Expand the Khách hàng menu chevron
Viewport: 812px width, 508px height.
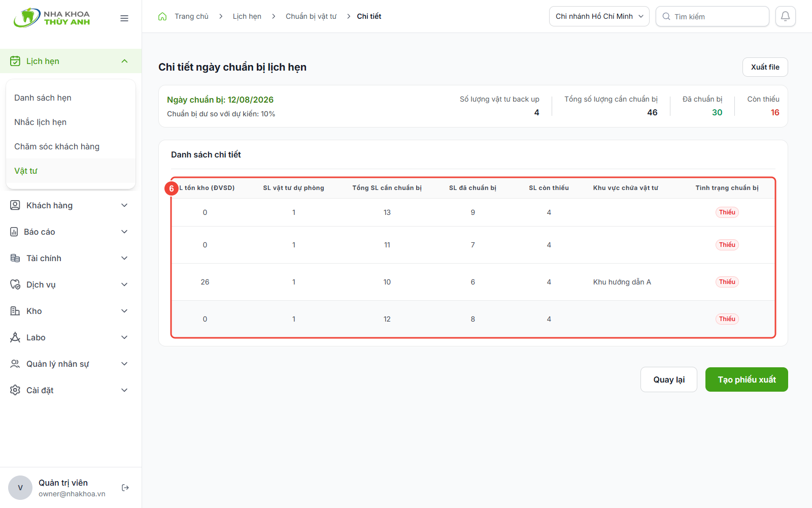coord(124,205)
